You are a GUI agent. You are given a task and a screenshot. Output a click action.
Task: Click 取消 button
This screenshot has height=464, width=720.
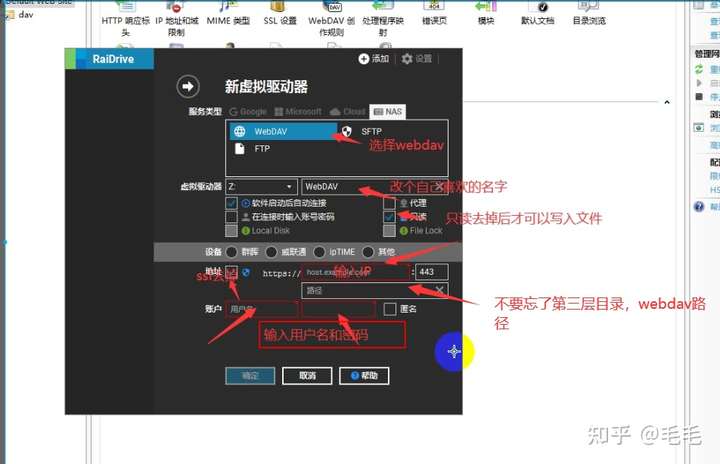point(307,376)
